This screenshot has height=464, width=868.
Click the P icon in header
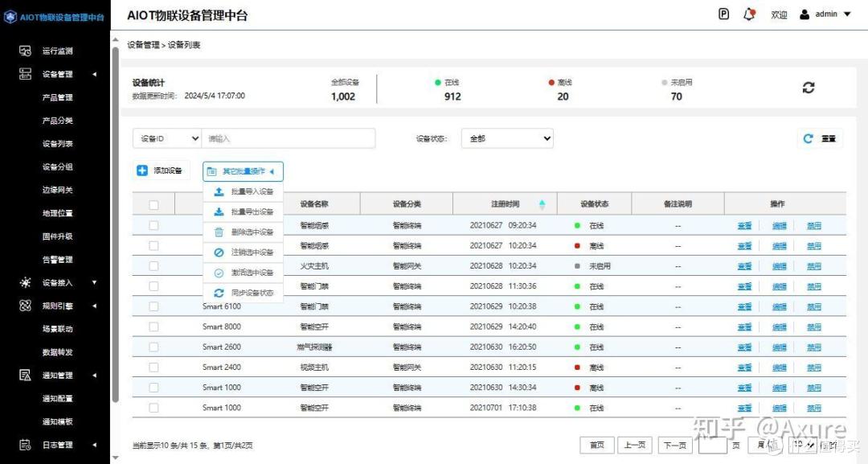pyautogui.click(x=724, y=14)
